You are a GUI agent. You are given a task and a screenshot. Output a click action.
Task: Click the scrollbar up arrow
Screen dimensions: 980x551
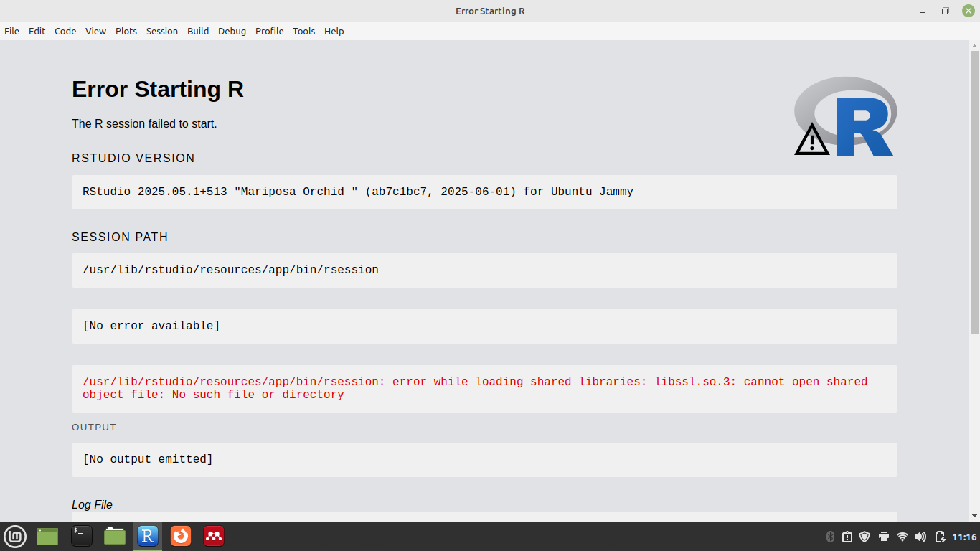coord(974,45)
